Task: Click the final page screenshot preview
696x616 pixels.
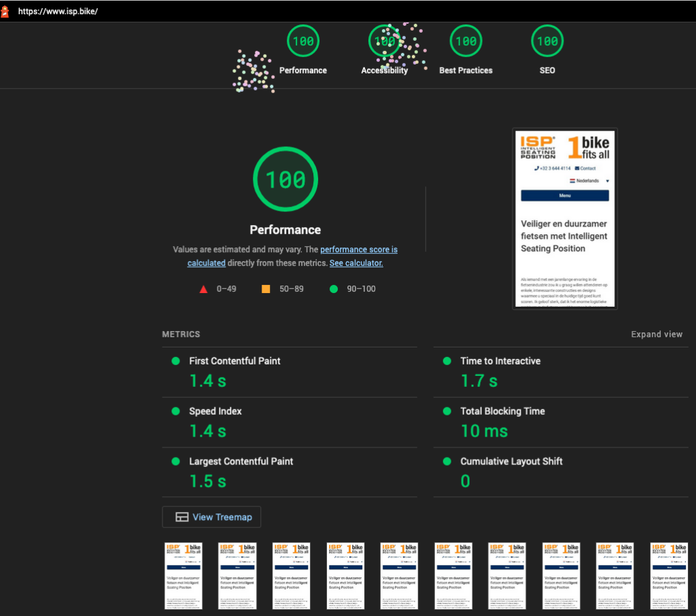Action: 565,219
